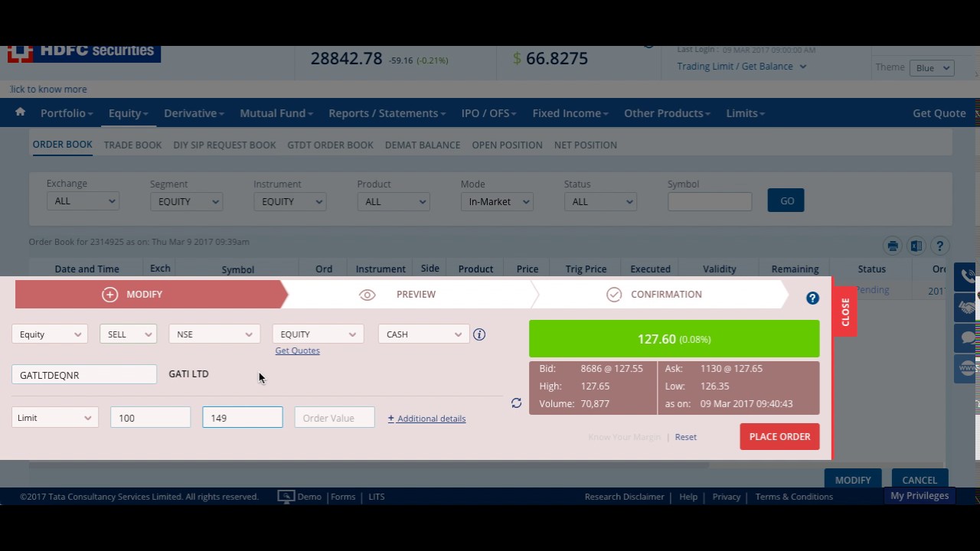Screen dimensions: 980x551
Task: Click the eye icon of Preview step
Action: coord(367,295)
